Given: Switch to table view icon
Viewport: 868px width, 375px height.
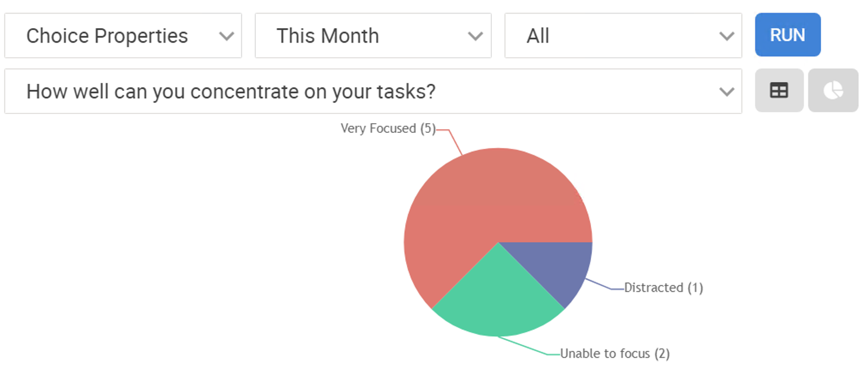Looking at the screenshot, I should (779, 90).
